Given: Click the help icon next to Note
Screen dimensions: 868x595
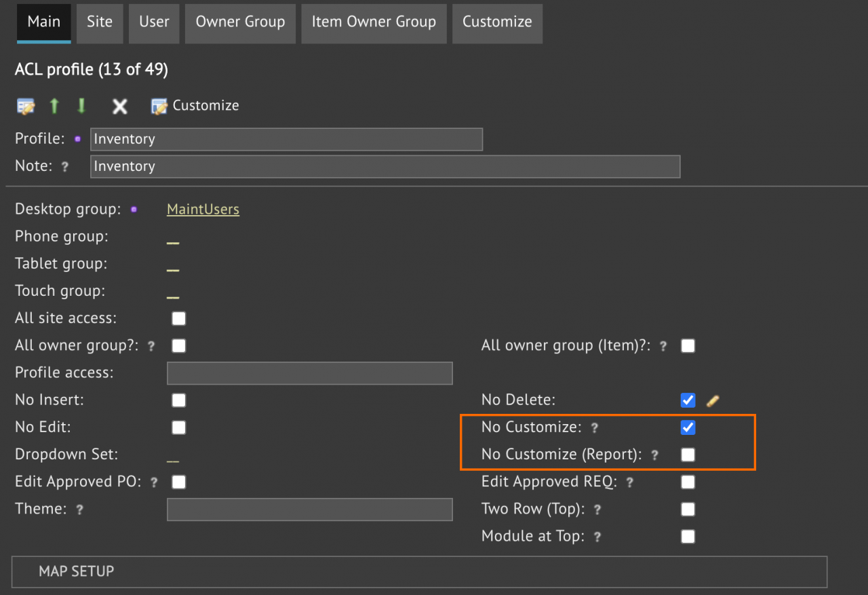Looking at the screenshot, I should point(65,166).
